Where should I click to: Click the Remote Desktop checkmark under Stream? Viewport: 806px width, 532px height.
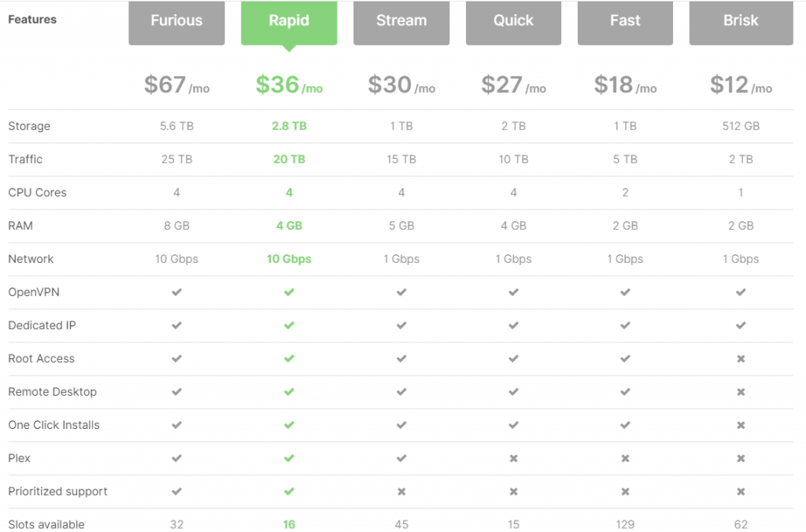coord(401,392)
